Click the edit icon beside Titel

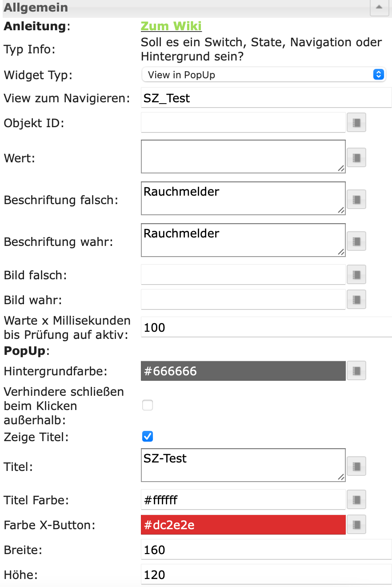pos(356,466)
